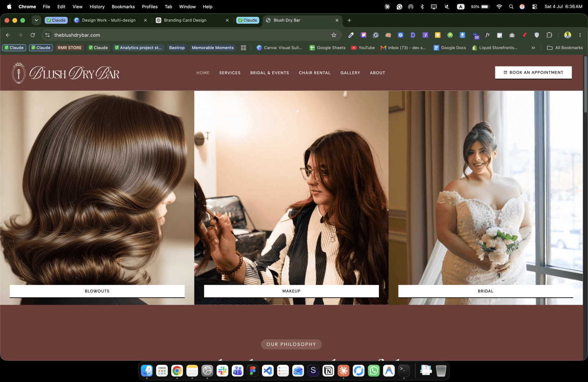This screenshot has width=588, height=382.
Task: Open Notion from the dock
Action: 328,371
